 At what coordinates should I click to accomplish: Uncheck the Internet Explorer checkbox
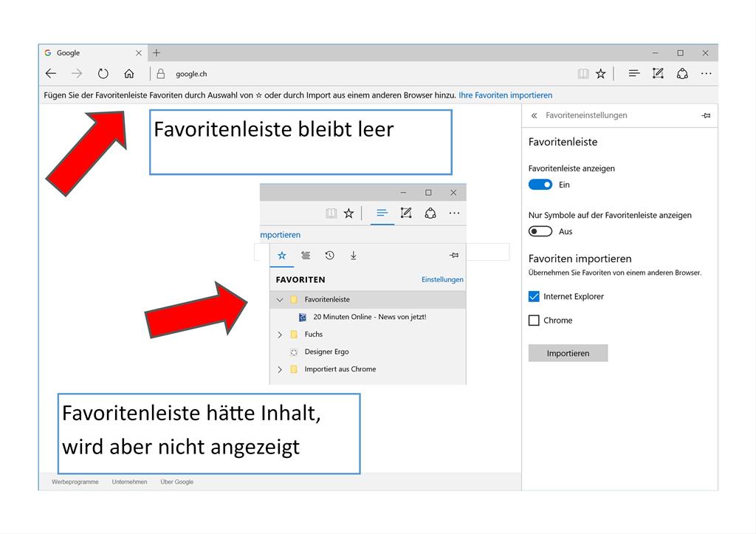tap(534, 296)
